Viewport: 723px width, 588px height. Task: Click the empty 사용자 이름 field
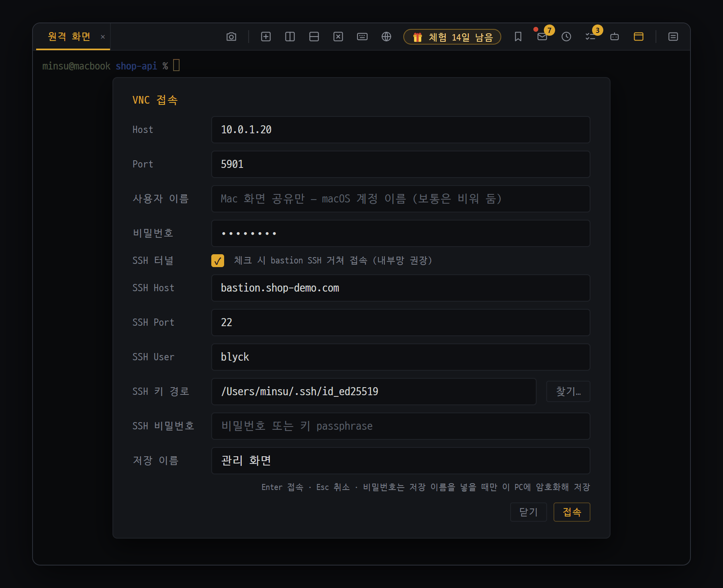tap(400, 199)
